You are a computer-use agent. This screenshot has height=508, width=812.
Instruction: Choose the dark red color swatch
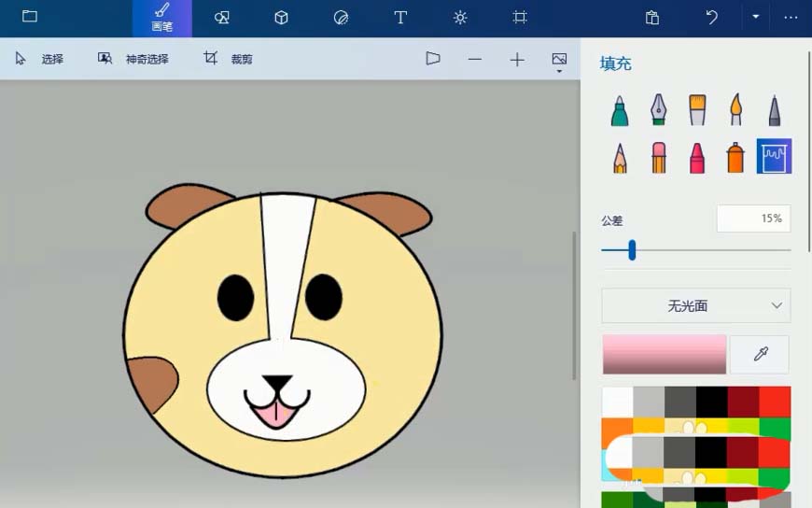(743, 402)
